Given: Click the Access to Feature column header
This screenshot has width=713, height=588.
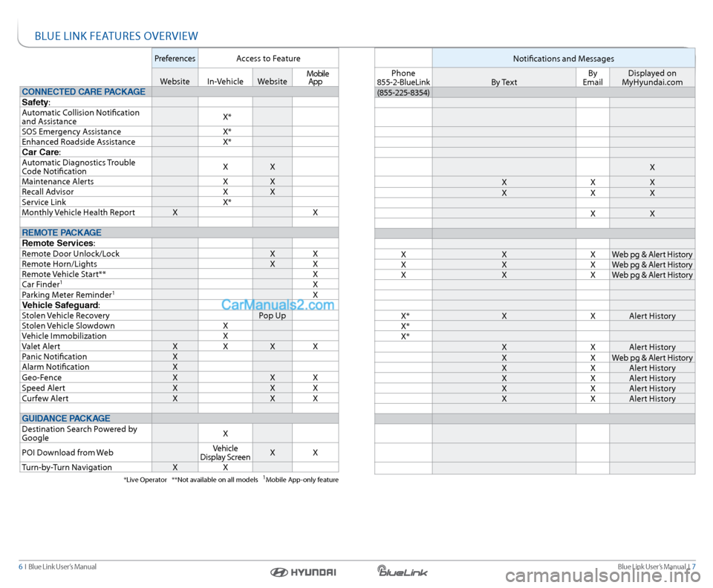Looking at the screenshot, I should 268,59.
